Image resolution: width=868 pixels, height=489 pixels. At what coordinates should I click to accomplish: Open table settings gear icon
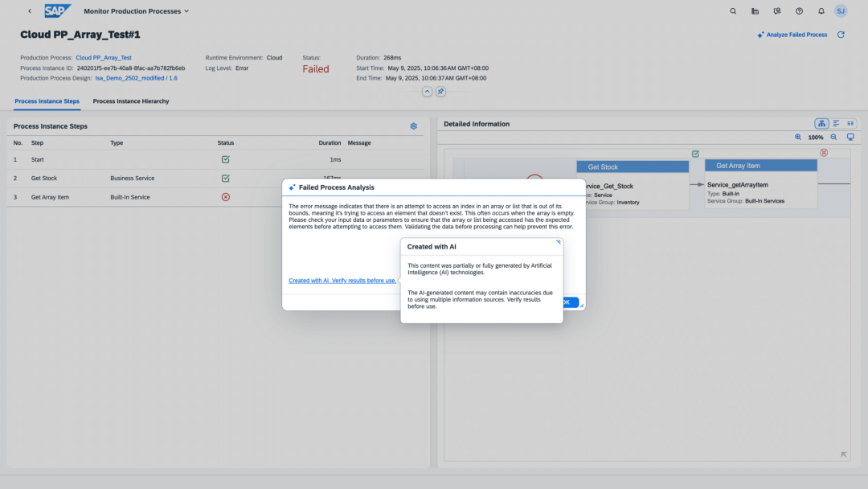[414, 126]
